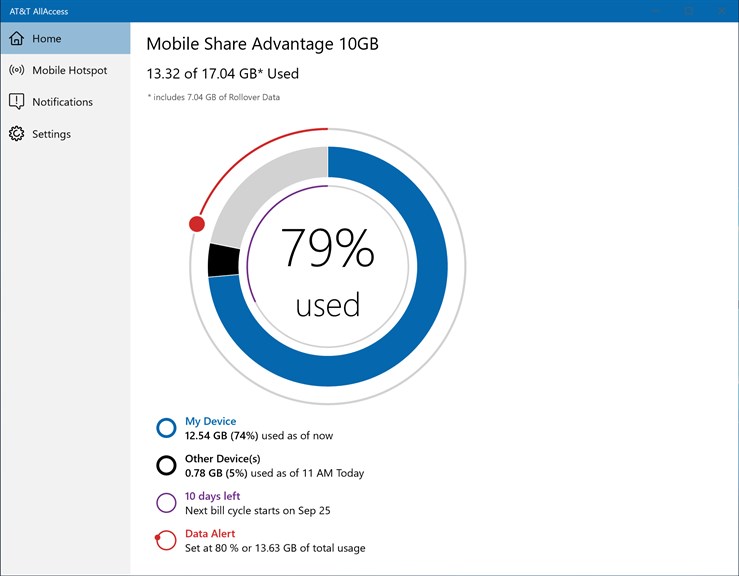The image size is (739, 576).
Task: Click the 13.32 of 17.04 GB Used text
Action: click(x=222, y=74)
